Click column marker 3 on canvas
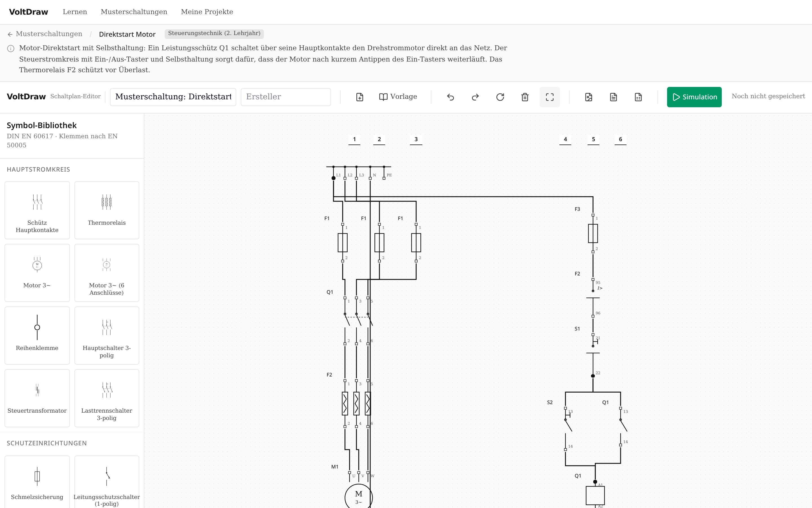This screenshot has width=812, height=508. coord(416,139)
